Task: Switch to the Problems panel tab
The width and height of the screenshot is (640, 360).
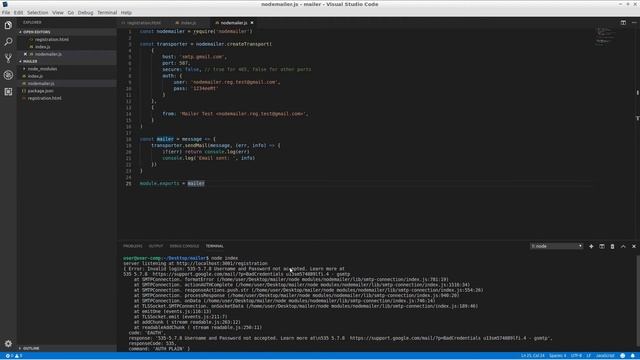Action: (x=133, y=246)
